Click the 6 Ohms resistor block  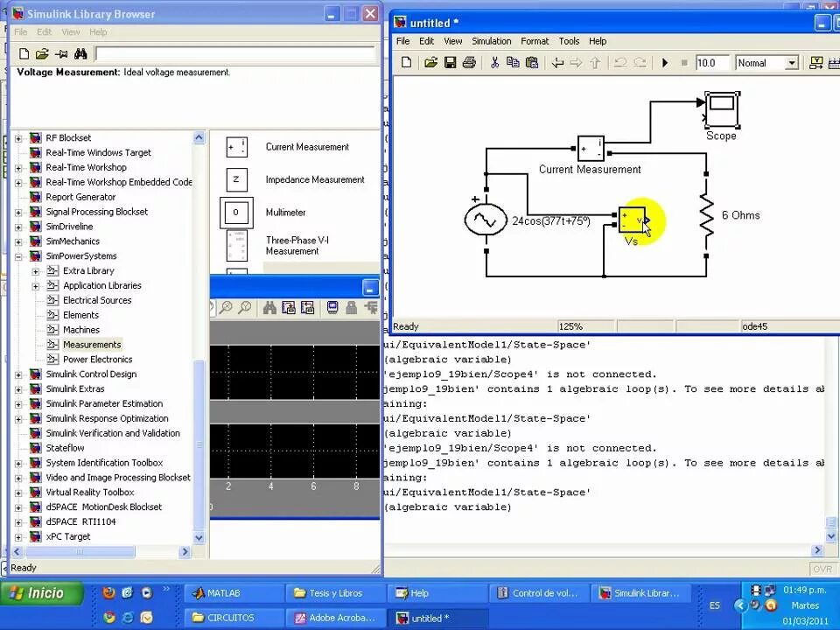click(706, 215)
